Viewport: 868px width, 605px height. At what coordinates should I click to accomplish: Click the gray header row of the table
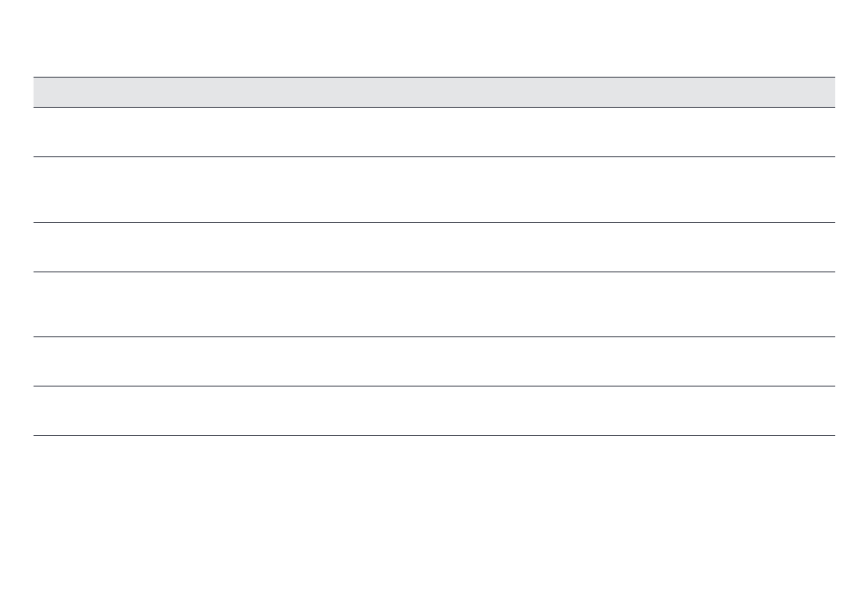point(434,92)
